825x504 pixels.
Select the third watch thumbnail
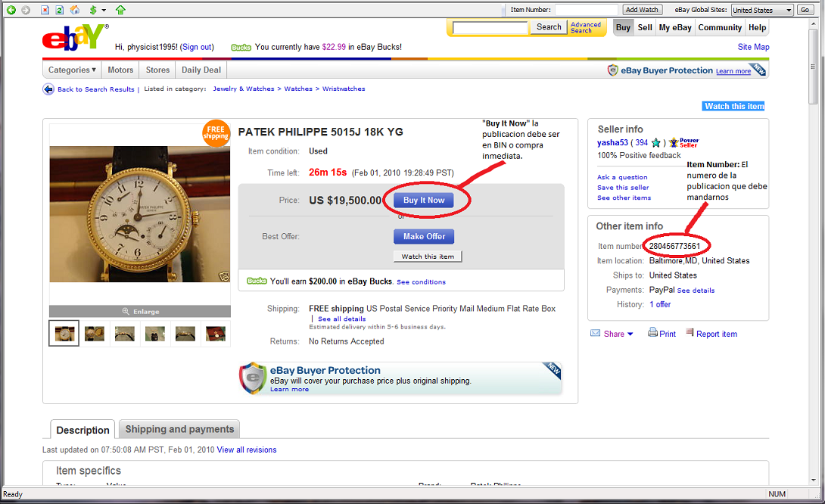125,333
